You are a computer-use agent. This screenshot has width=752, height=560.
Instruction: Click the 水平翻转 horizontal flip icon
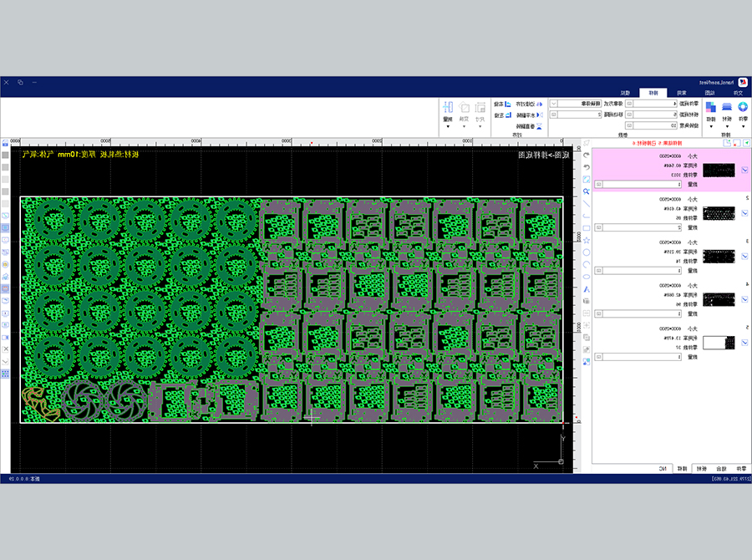539,115
